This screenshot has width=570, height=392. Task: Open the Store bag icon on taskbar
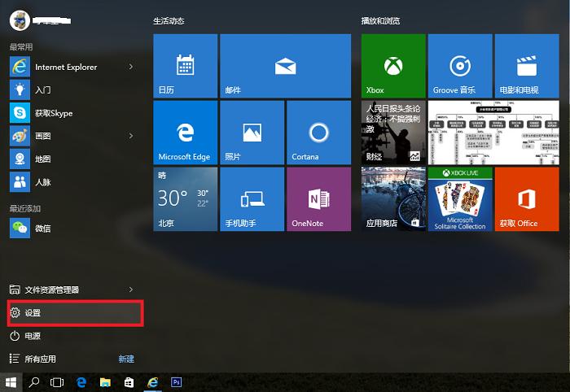point(129,382)
